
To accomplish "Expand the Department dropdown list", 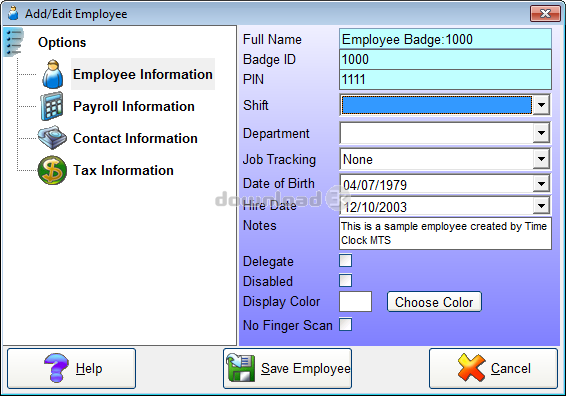I will click(x=541, y=133).
